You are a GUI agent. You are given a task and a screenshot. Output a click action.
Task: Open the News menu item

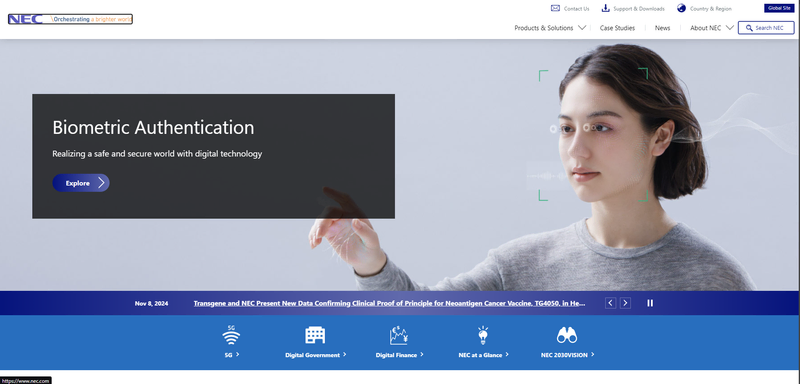[662, 28]
